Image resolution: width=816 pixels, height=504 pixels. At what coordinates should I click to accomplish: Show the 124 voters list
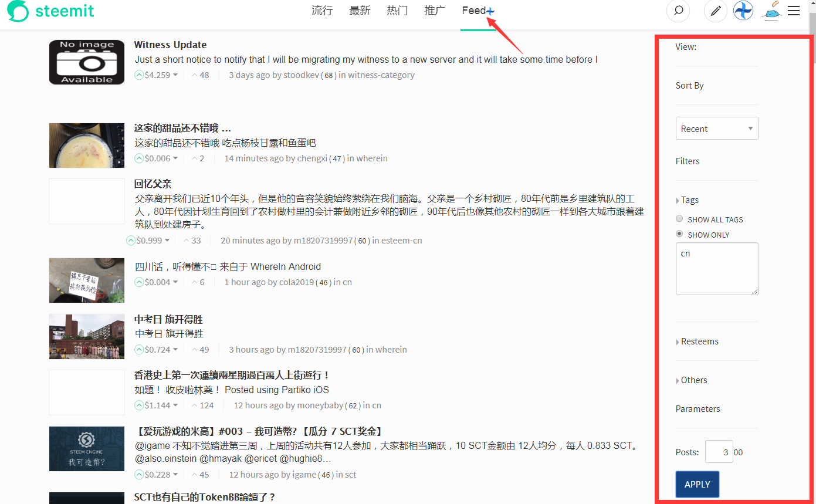tap(202, 405)
